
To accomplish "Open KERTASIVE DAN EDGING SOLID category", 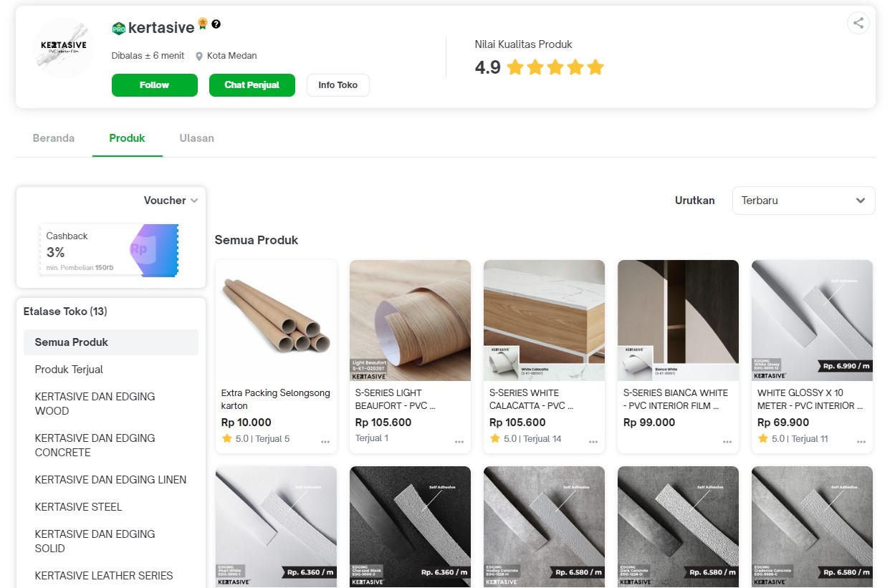I will [95, 541].
